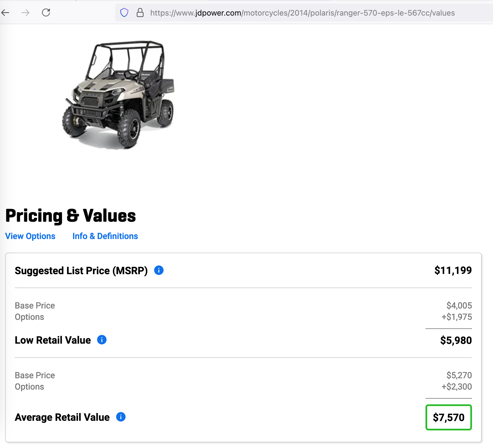493x448 pixels.
Task: Reload the page with the refresh icon
Action: point(46,12)
